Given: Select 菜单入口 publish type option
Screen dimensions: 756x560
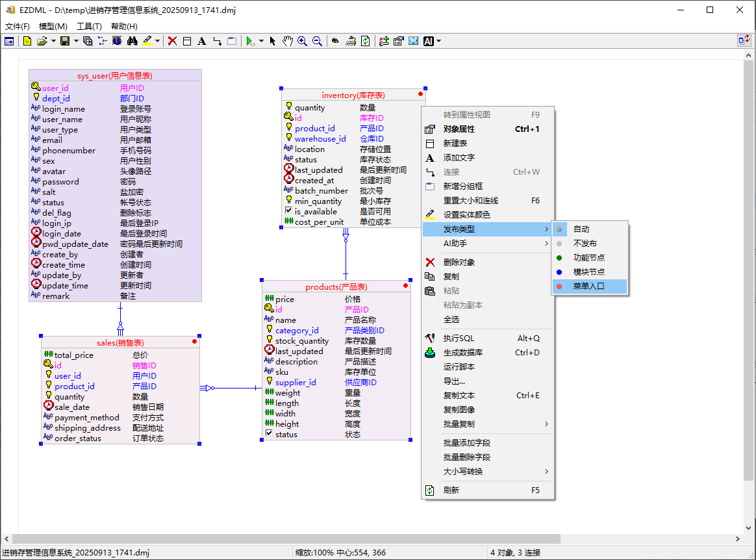Looking at the screenshot, I should click(589, 286).
